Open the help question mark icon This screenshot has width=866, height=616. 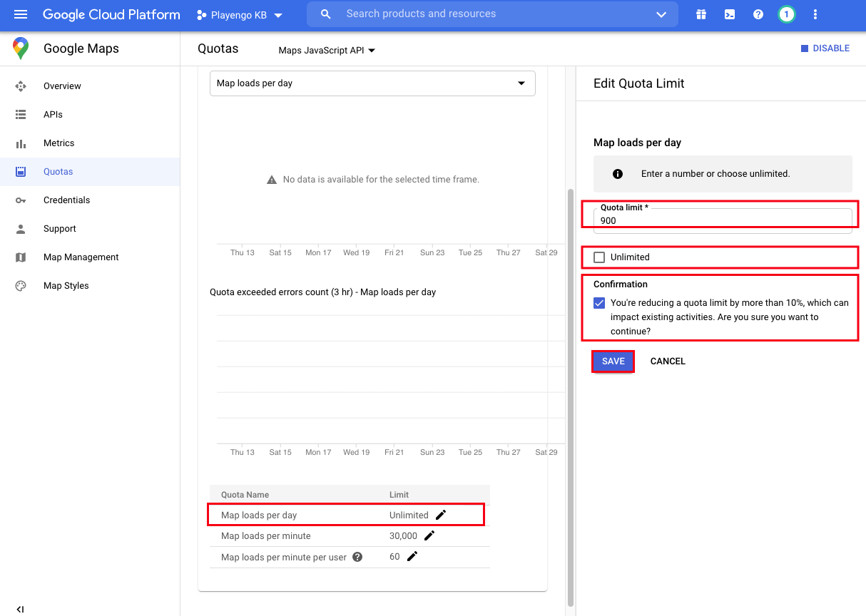pos(758,14)
